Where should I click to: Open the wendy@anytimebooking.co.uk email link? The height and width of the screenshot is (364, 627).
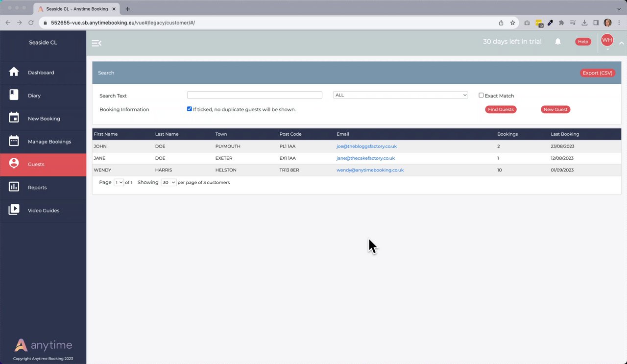click(370, 170)
